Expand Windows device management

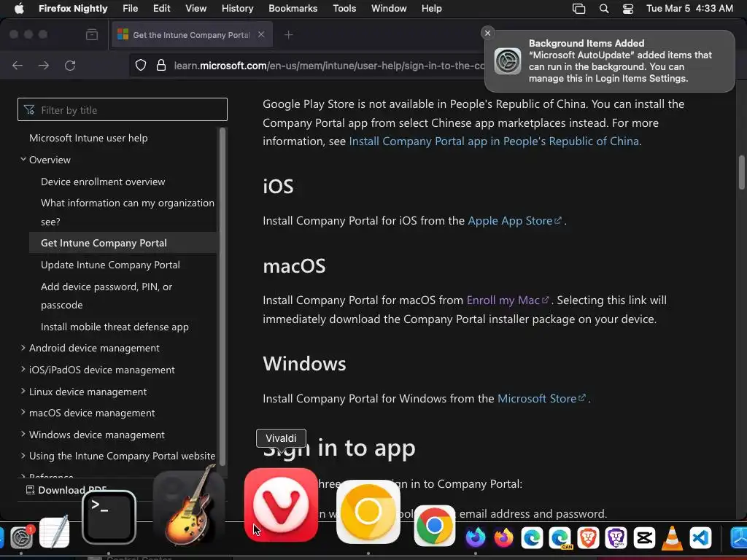point(23,434)
